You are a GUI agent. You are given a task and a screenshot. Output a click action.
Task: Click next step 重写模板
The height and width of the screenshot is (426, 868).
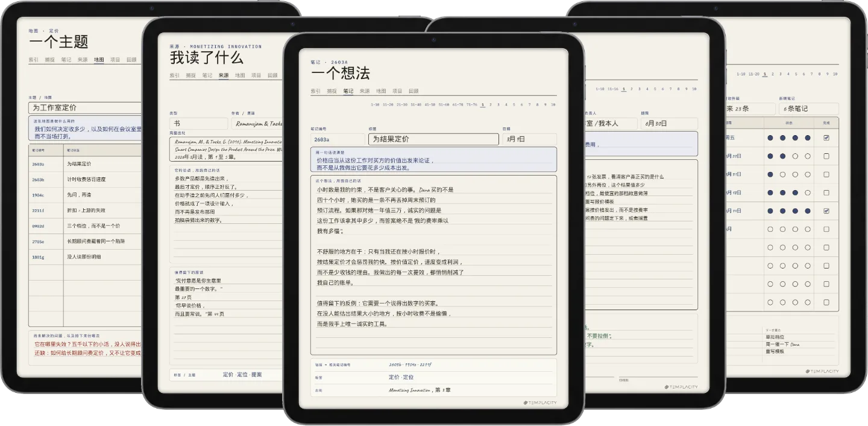[775, 351]
